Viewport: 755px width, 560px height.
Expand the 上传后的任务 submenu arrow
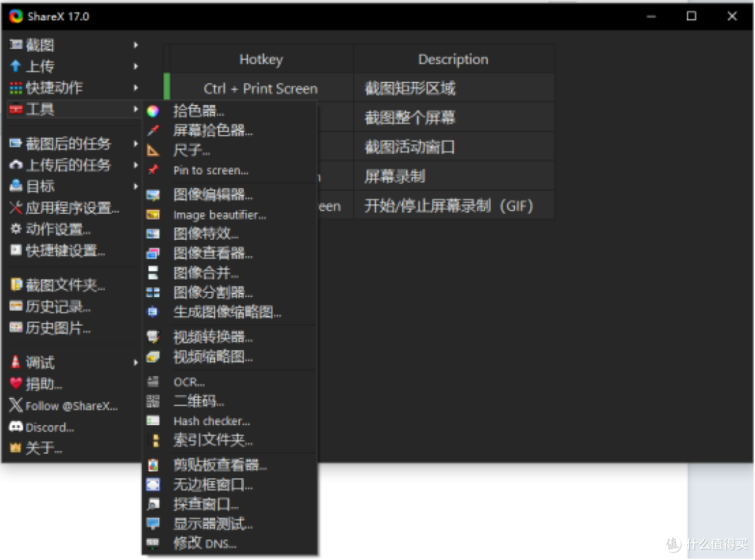point(136,165)
